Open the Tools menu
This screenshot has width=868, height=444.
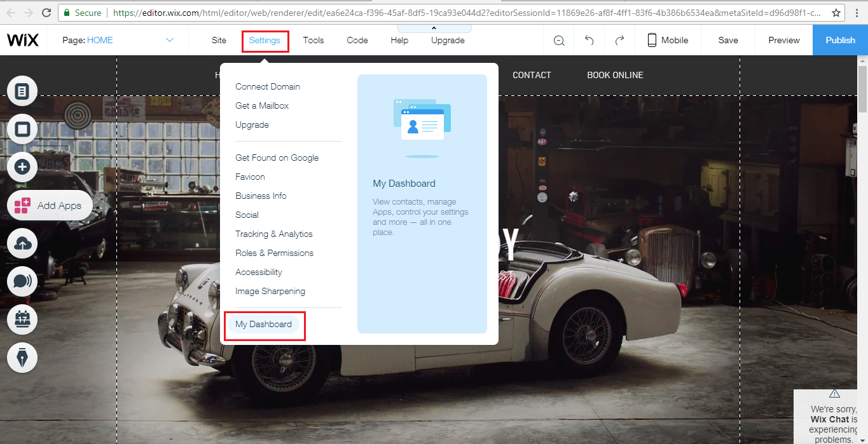tap(313, 40)
